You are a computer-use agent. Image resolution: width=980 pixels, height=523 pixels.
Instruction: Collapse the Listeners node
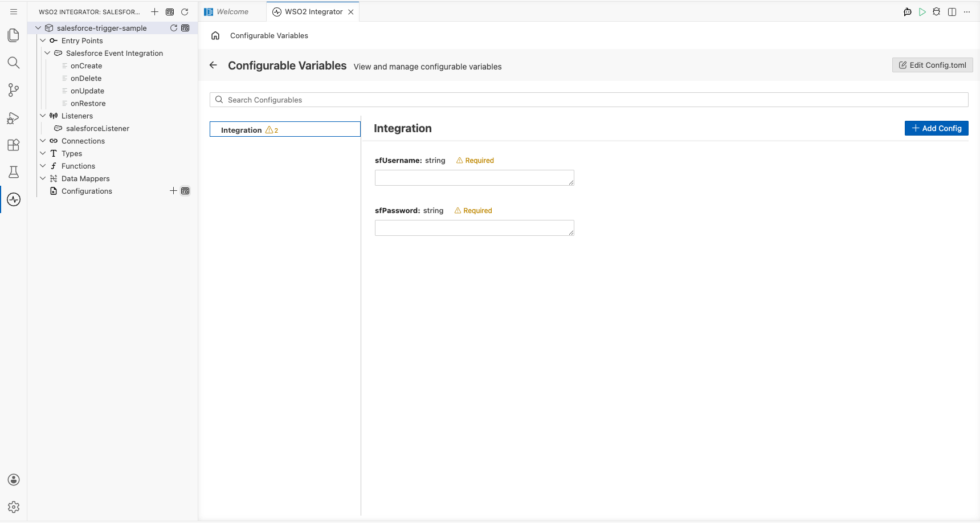click(43, 116)
